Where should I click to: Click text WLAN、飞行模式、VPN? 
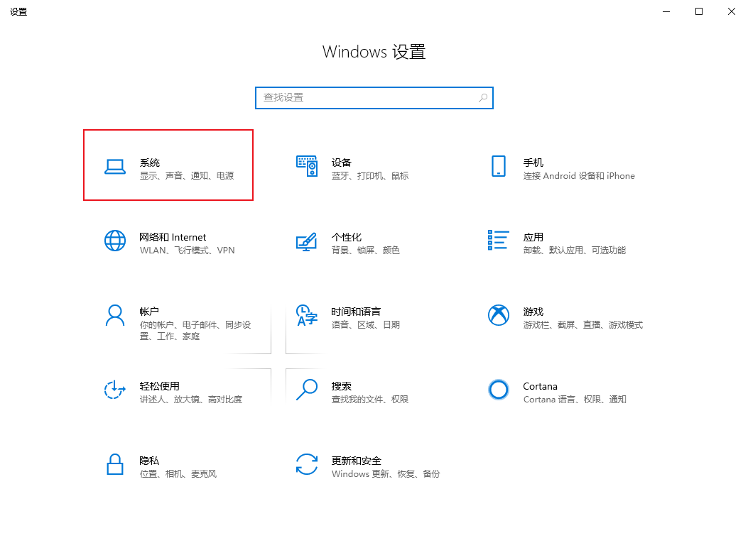tap(187, 251)
